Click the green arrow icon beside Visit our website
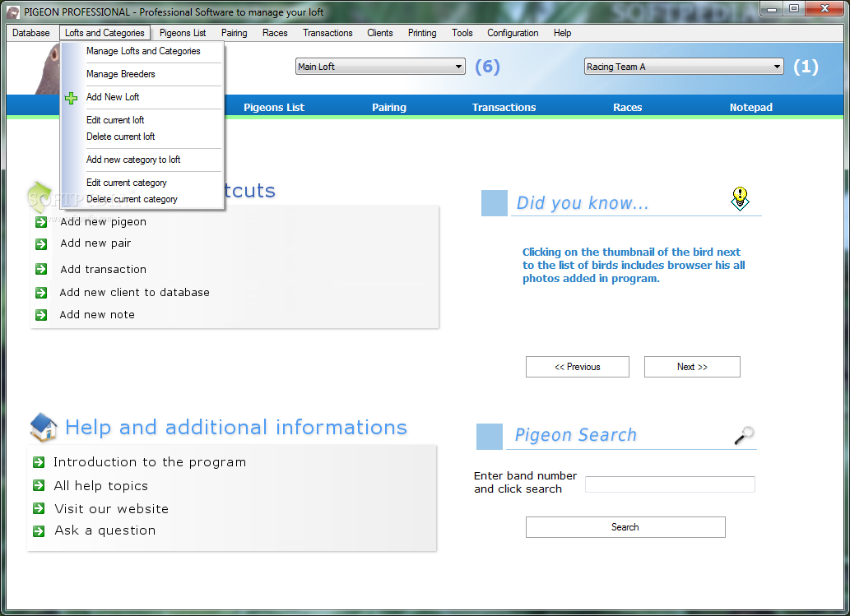The width and height of the screenshot is (850, 616). 39,508
